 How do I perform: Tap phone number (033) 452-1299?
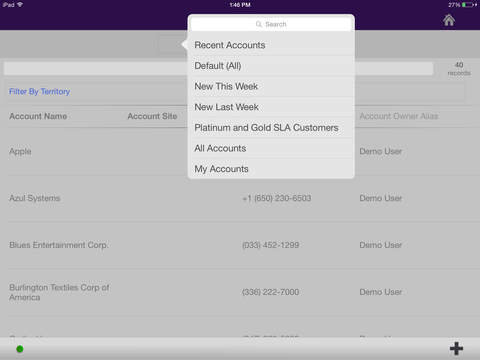tap(270, 245)
